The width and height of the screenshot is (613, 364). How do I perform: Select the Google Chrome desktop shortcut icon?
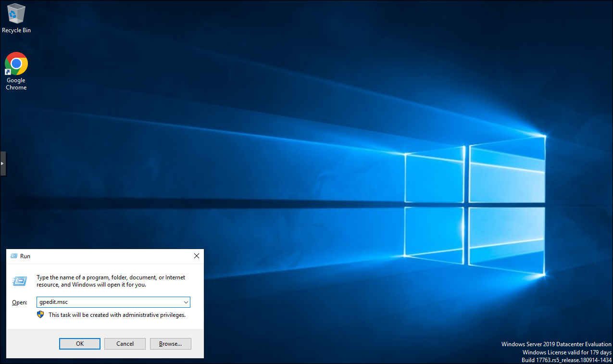pyautogui.click(x=16, y=63)
